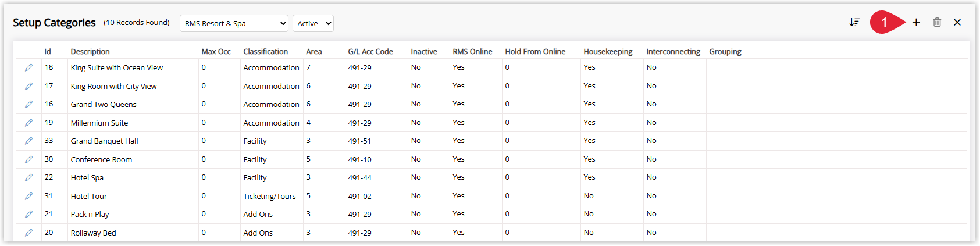Edit King Room with City View row

click(28, 86)
